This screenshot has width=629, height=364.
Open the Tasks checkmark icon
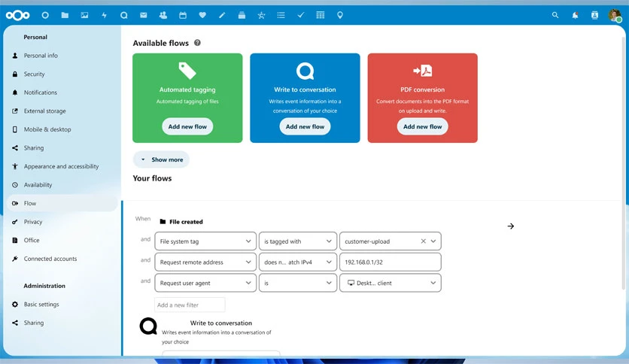point(300,15)
